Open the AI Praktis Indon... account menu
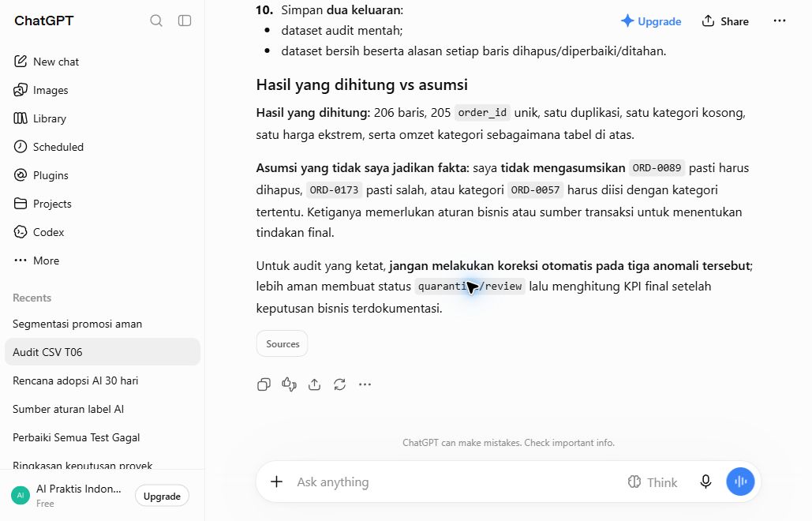 pos(67,496)
